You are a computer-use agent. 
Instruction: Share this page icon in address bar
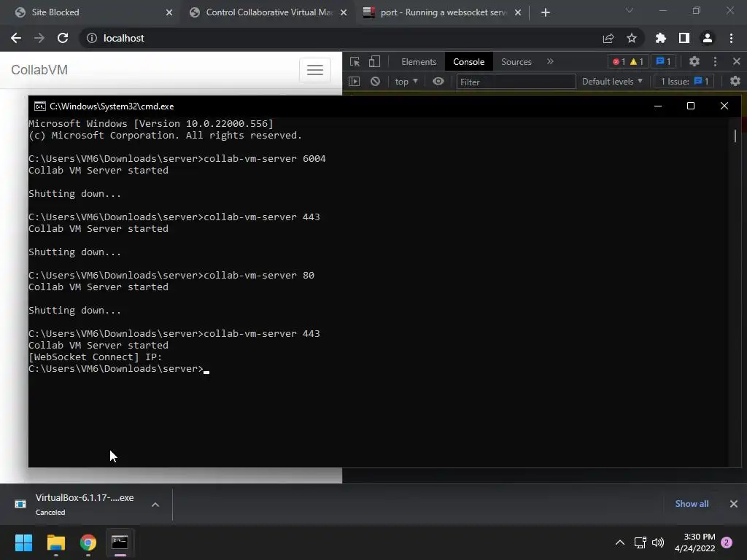point(608,38)
